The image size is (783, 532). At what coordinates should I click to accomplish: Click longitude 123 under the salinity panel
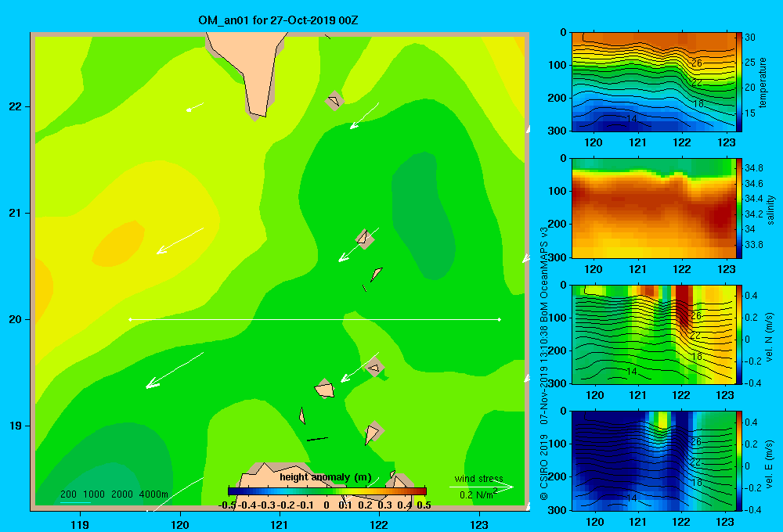click(726, 269)
